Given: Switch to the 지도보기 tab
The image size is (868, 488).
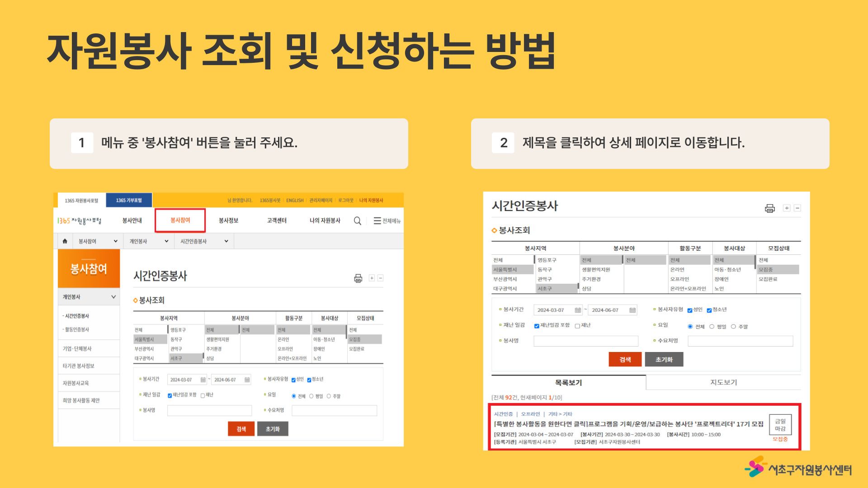Looking at the screenshot, I should pyautogui.click(x=723, y=382).
